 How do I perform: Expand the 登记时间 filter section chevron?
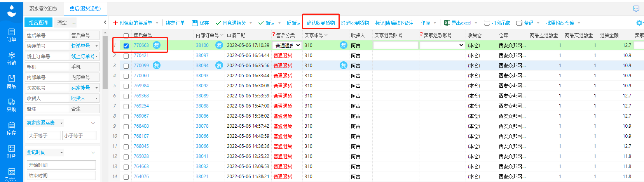(93, 153)
